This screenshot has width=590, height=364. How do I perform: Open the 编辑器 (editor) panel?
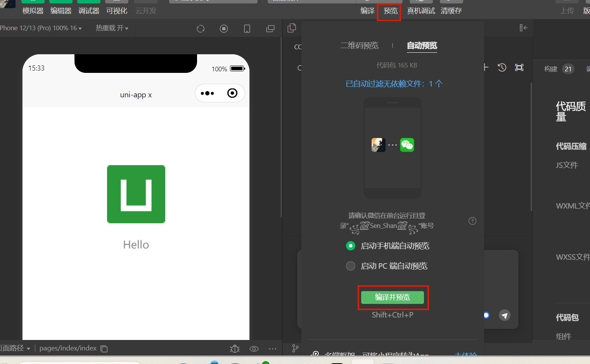point(61,11)
